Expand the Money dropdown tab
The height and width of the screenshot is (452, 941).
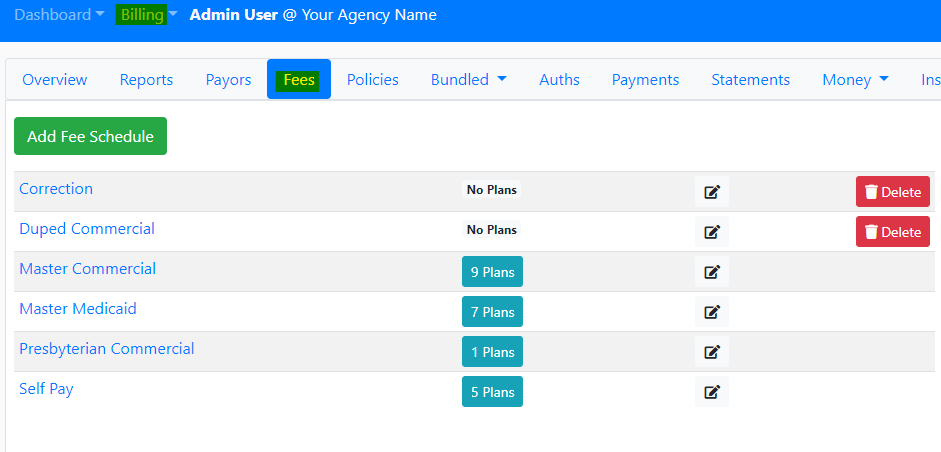[855, 79]
